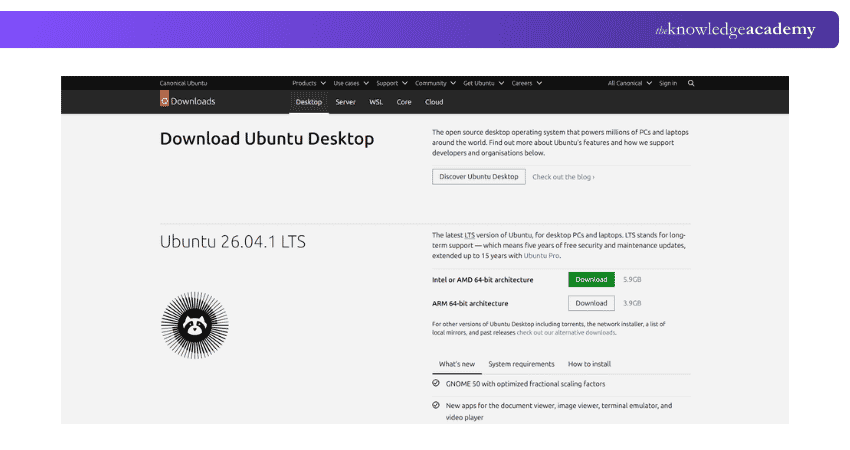850x450 pixels.
Task: Click the search magnifier icon
Action: [x=691, y=83]
